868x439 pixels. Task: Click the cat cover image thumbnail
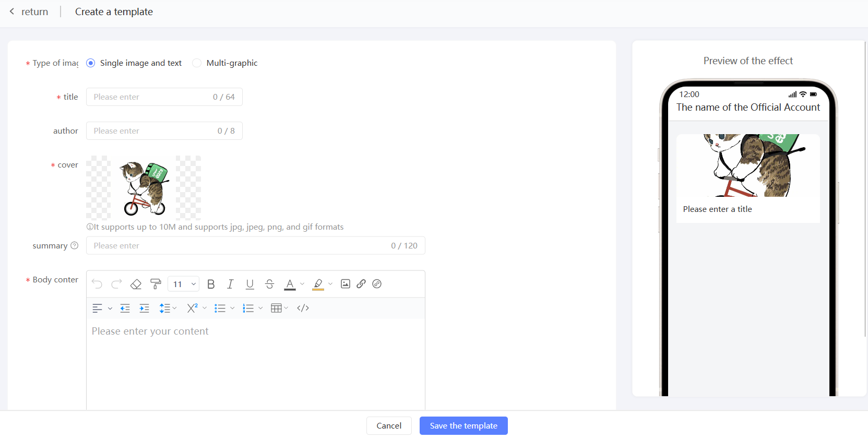[144, 188]
